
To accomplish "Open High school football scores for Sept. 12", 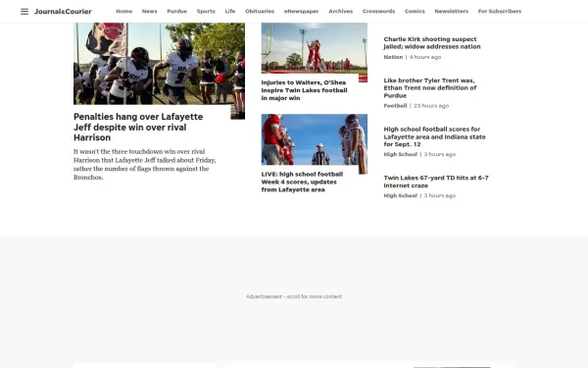I will coord(434,136).
